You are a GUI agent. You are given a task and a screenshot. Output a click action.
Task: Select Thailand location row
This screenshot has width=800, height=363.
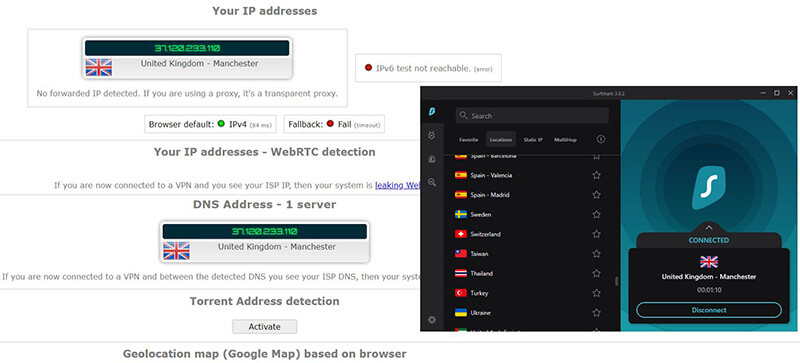[529, 273]
